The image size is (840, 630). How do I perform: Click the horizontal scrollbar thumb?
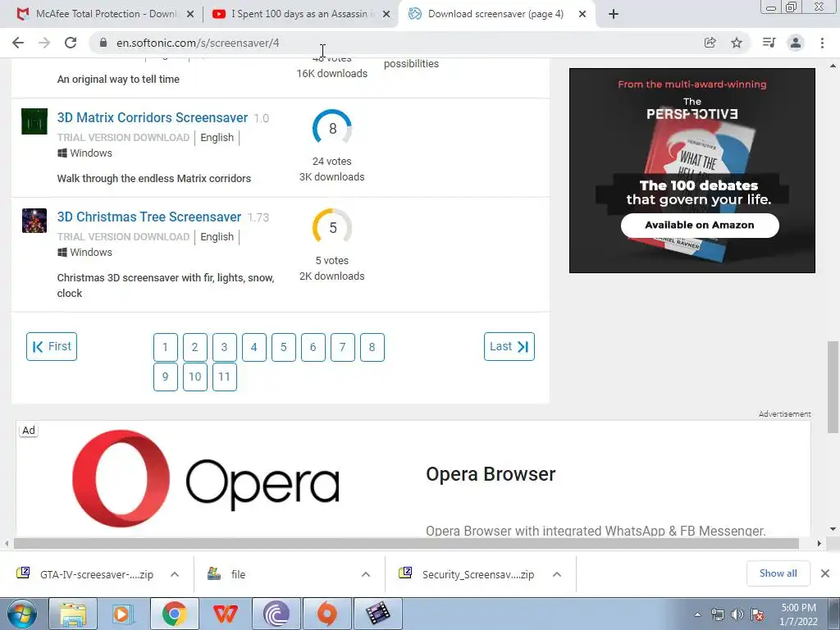click(406, 543)
